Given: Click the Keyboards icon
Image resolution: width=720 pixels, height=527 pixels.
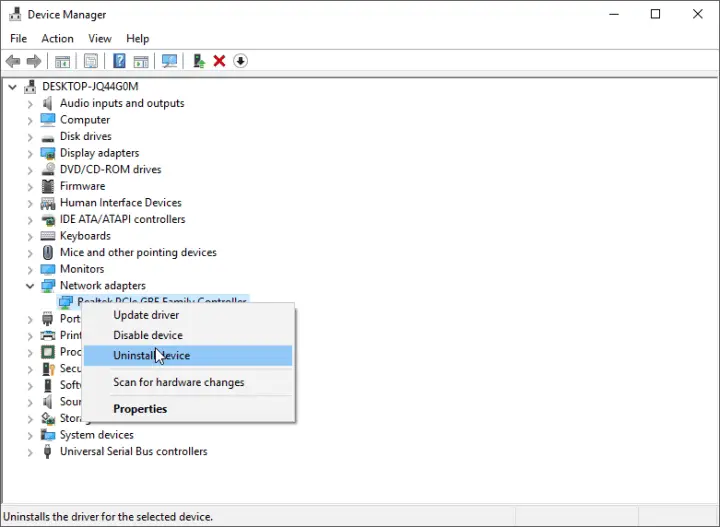Looking at the screenshot, I should coord(48,236).
